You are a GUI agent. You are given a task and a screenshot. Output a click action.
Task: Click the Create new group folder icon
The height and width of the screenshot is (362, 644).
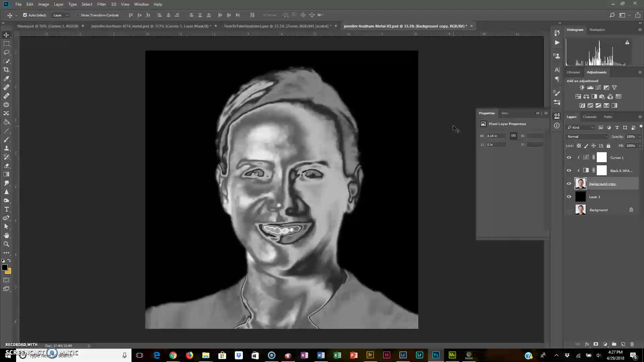coord(614,344)
